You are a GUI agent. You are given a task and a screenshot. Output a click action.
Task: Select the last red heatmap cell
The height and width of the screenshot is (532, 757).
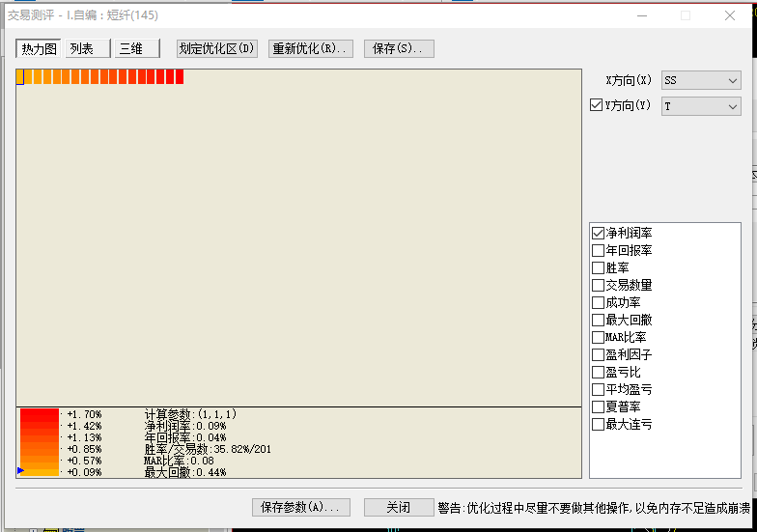point(180,77)
